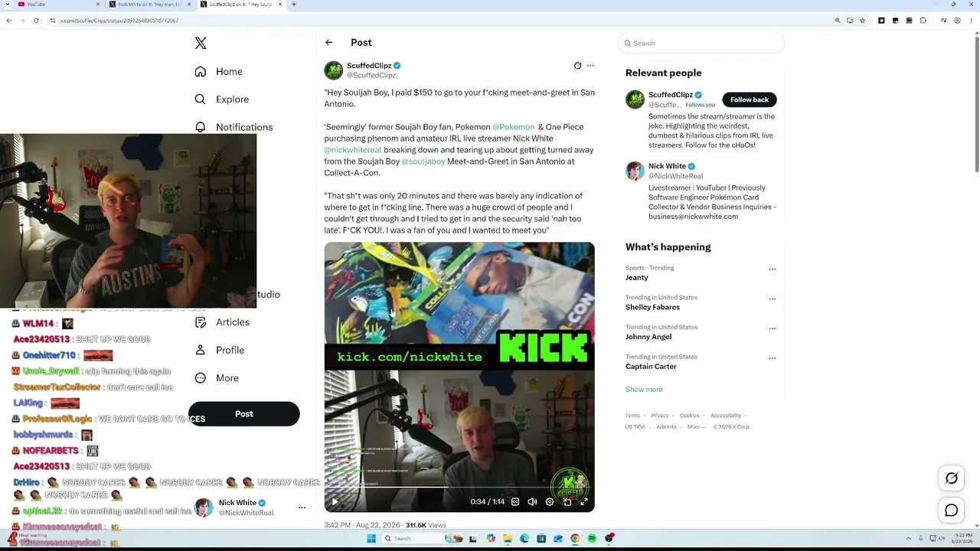Open Explore search icon in sidebar
The width and height of the screenshot is (980, 551).
tap(201, 99)
